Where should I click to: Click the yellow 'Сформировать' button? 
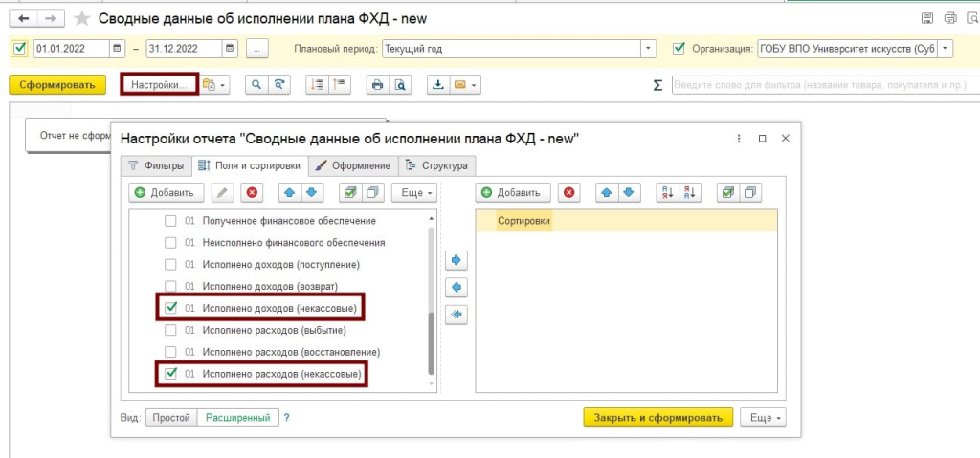tap(57, 85)
